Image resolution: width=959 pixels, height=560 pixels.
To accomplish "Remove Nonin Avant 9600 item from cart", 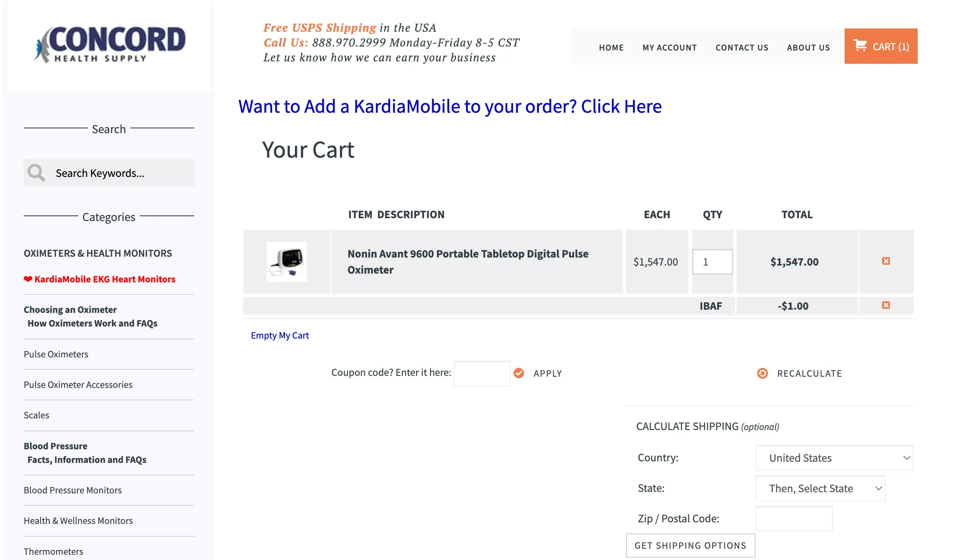I will click(886, 261).
